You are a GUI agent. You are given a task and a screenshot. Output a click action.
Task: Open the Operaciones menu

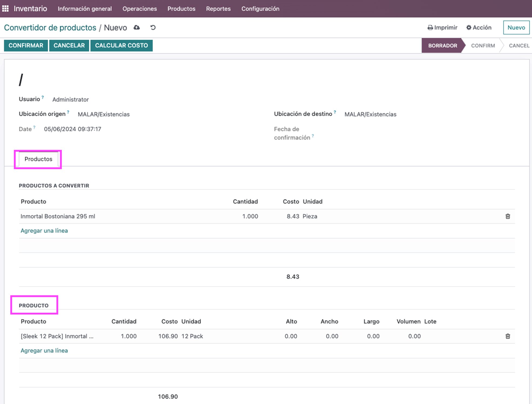(x=140, y=9)
